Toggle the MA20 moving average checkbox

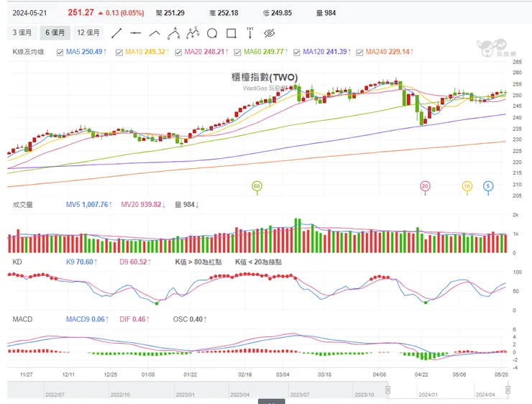pyautogui.click(x=179, y=52)
